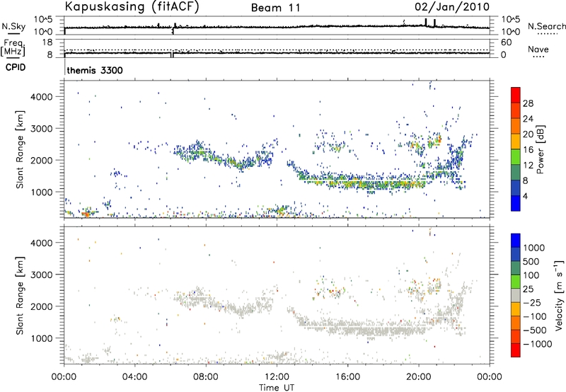Click the blue bottom of power colorbar

coord(516,203)
